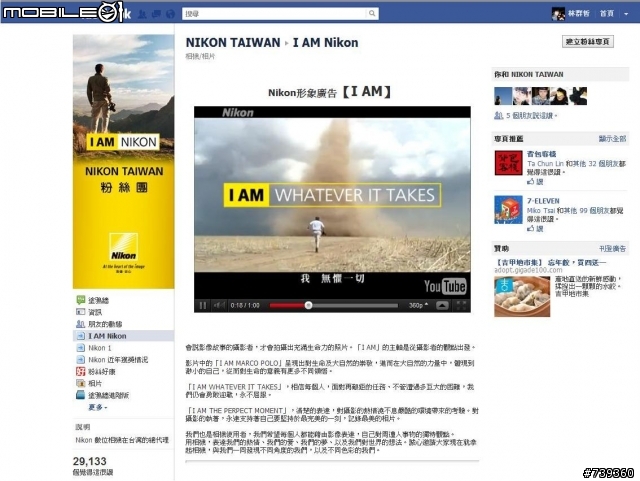Open second friend thumbnail under 你和 NIKON TAIWAN
The height and width of the screenshot is (481, 640).
[x=522, y=96]
